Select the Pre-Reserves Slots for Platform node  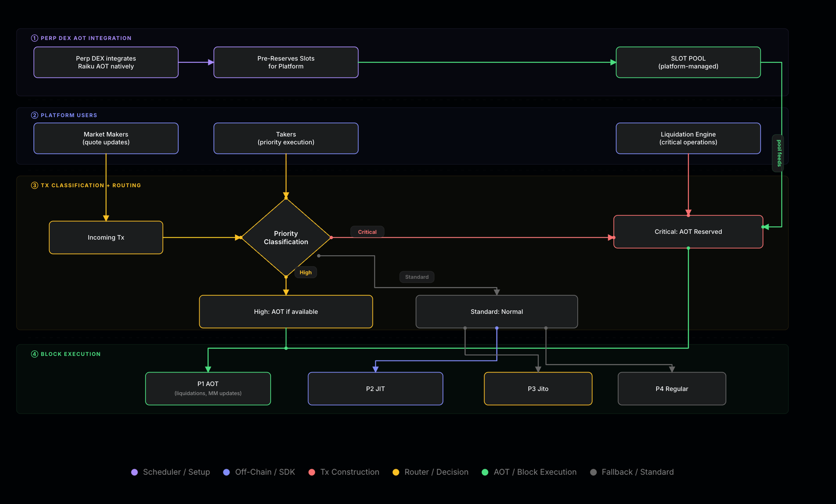pyautogui.click(x=286, y=62)
